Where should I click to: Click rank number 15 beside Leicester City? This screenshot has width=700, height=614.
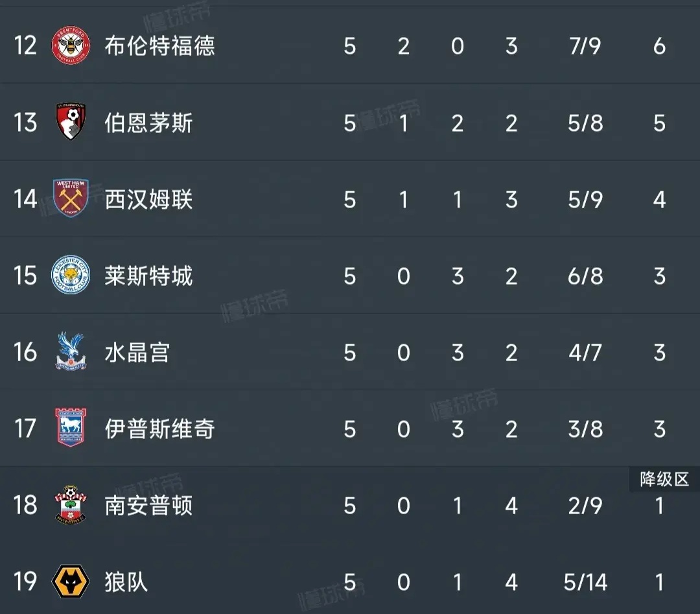(25, 276)
